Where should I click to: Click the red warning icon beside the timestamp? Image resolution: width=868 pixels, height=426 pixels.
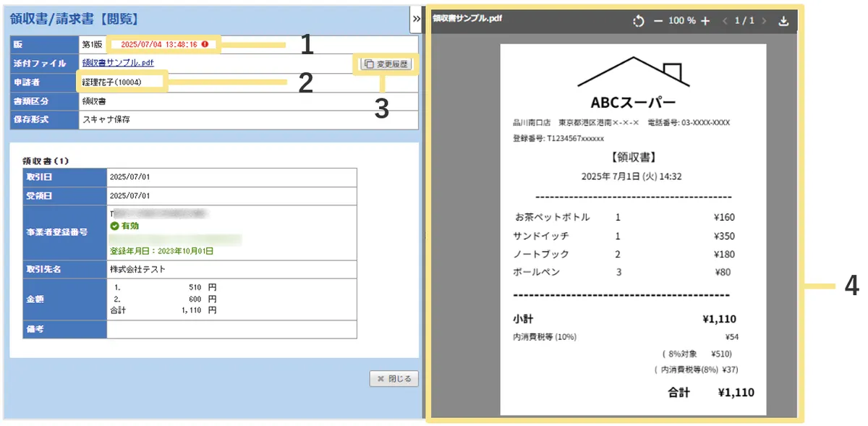click(x=205, y=45)
